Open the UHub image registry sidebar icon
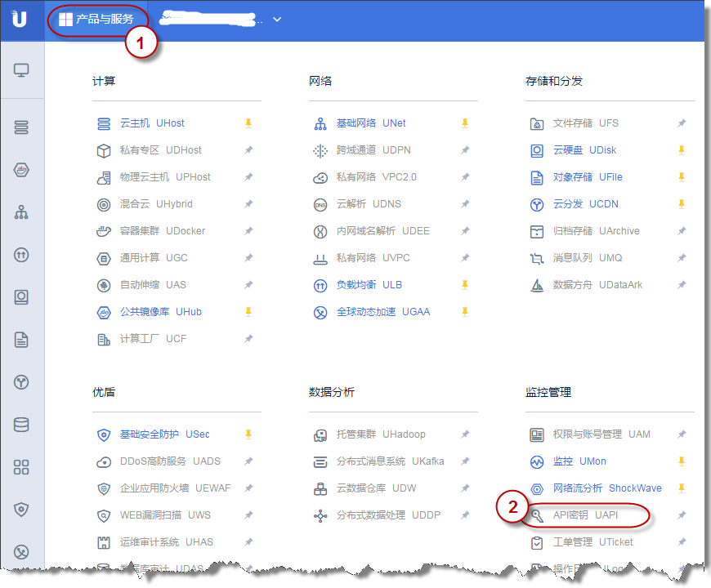711x588 pixels. pos(21,170)
